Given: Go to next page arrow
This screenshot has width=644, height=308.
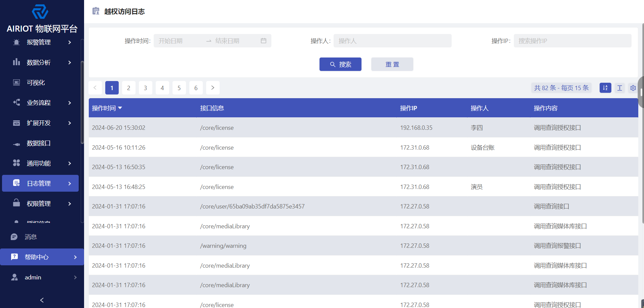Looking at the screenshot, I should tap(213, 88).
